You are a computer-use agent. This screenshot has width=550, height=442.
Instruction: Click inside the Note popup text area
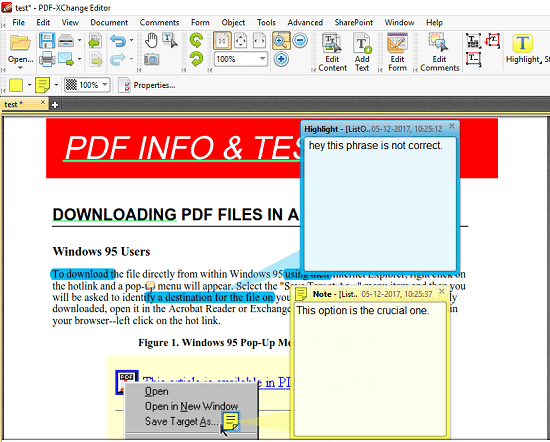coord(370,370)
